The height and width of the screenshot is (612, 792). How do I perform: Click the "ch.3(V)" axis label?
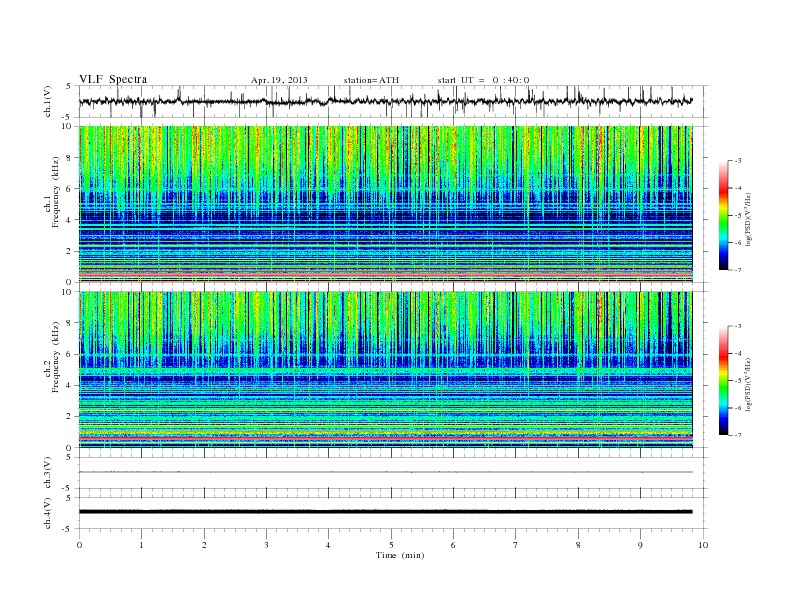coord(47,473)
